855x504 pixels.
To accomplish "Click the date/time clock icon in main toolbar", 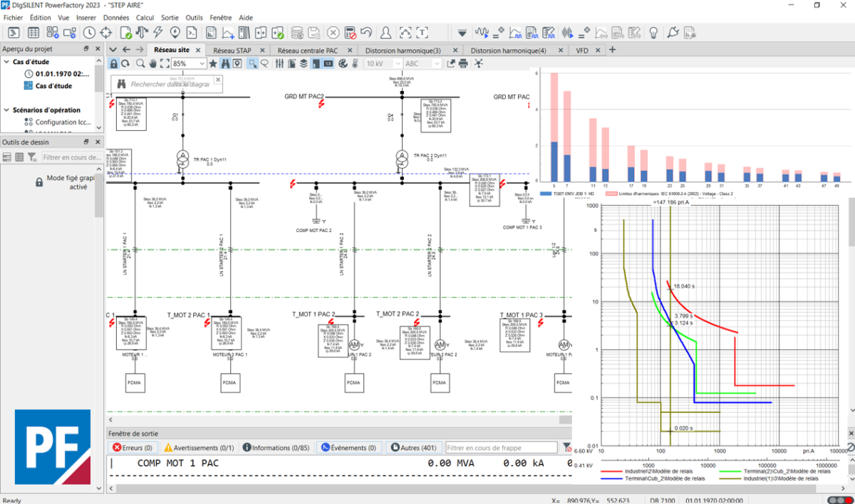I will pyautogui.click(x=89, y=32).
